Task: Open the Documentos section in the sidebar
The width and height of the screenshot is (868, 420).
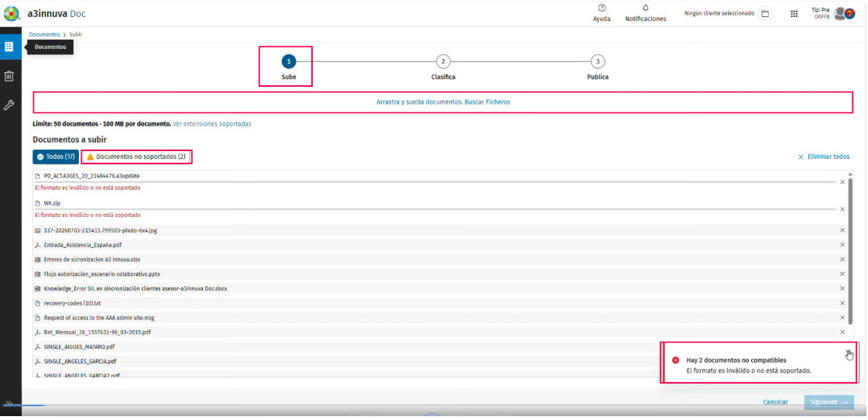Action: [x=9, y=46]
